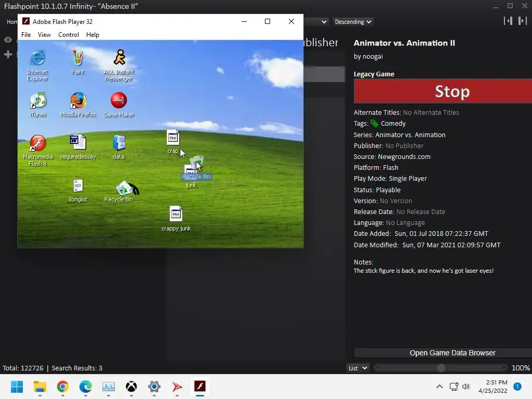Select the songlist text file icon
Viewport: 532px width, 399px height.
click(x=78, y=186)
